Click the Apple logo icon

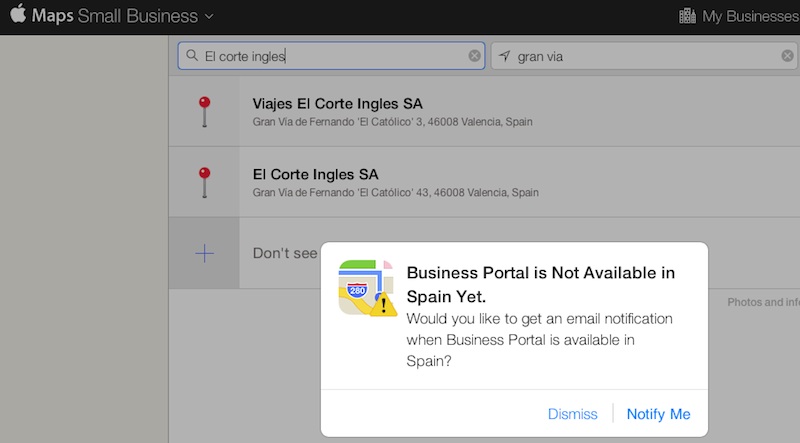point(18,14)
